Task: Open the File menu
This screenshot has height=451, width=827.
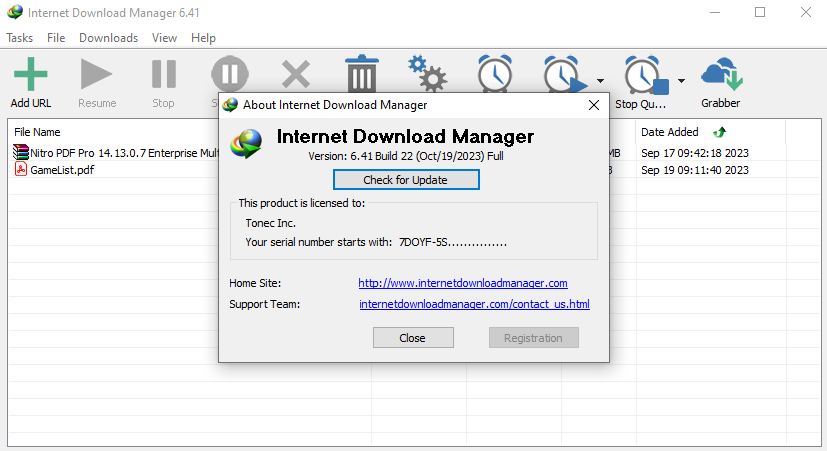Action: point(56,38)
